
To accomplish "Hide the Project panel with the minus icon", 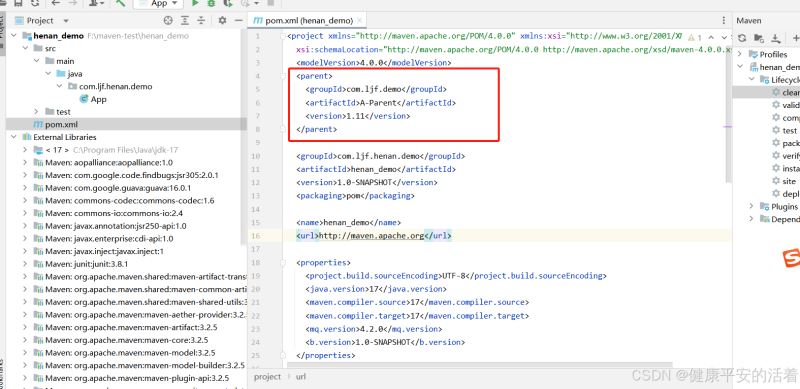I will [x=238, y=20].
